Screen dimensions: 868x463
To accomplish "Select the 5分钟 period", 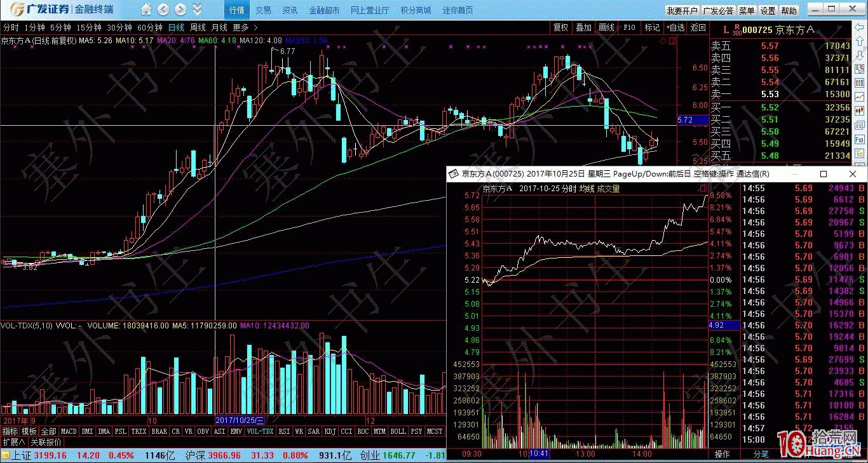I will [x=60, y=27].
